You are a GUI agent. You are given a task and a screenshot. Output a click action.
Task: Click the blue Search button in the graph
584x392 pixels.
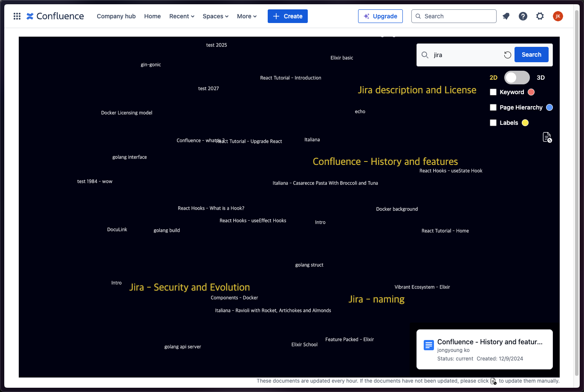532,55
